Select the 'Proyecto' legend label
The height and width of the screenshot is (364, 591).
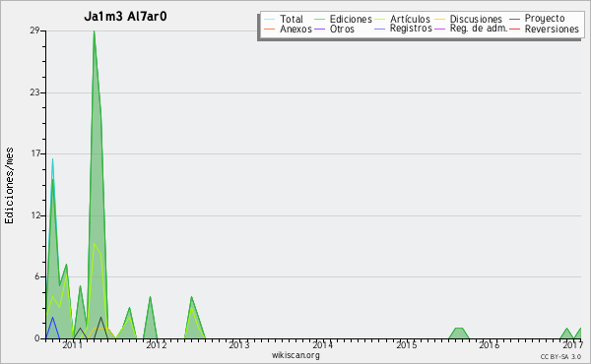(545, 19)
